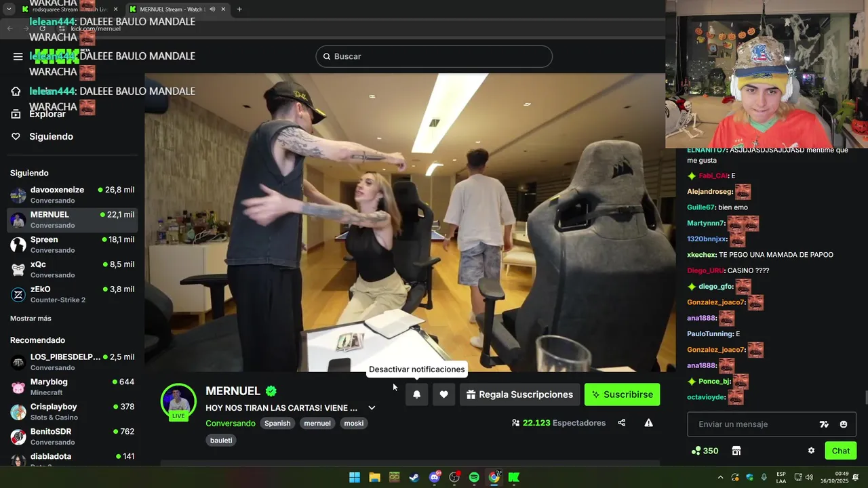Open the Explorar browse icon

(x=16, y=114)
